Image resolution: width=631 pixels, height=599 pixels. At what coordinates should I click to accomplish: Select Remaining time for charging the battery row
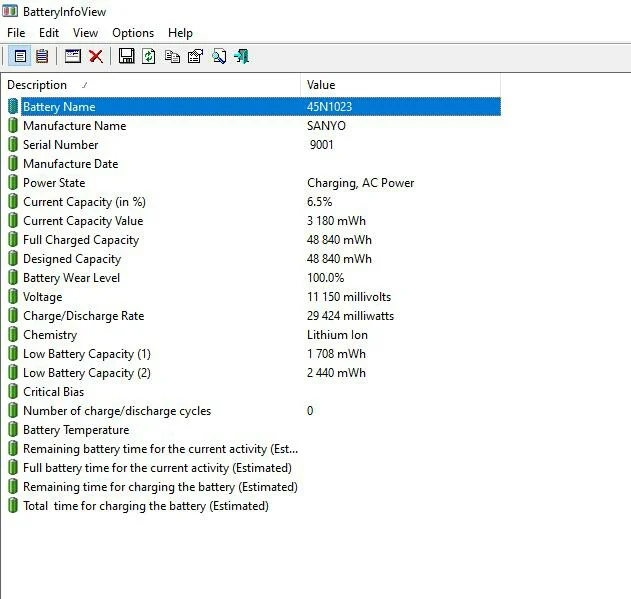[254, 487]
